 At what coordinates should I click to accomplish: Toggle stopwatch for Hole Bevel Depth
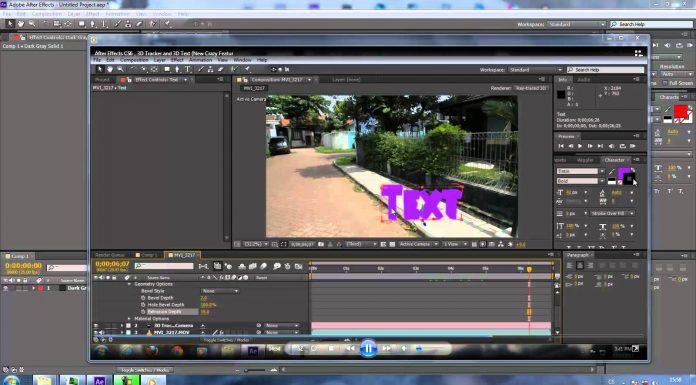tap(143, 305)
